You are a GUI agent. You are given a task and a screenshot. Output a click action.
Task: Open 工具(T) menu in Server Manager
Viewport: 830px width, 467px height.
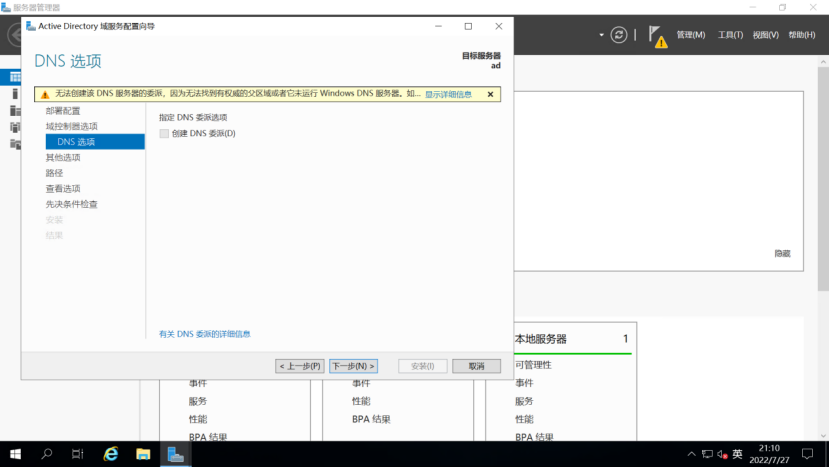coord(730,35)
